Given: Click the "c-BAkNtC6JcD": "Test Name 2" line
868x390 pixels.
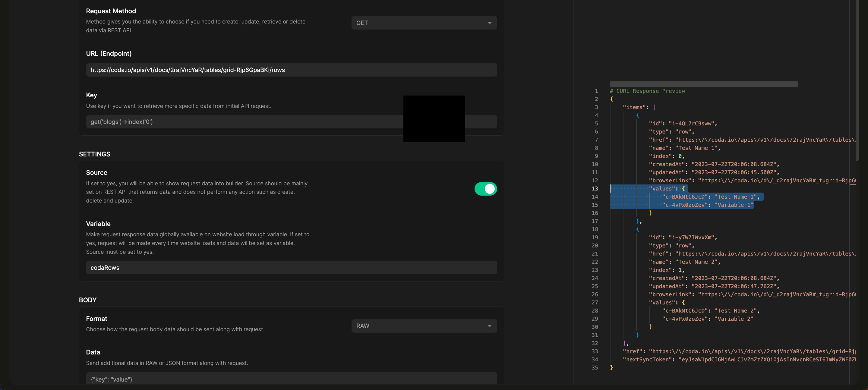Looking at the screenshot, I should [711, 310].
